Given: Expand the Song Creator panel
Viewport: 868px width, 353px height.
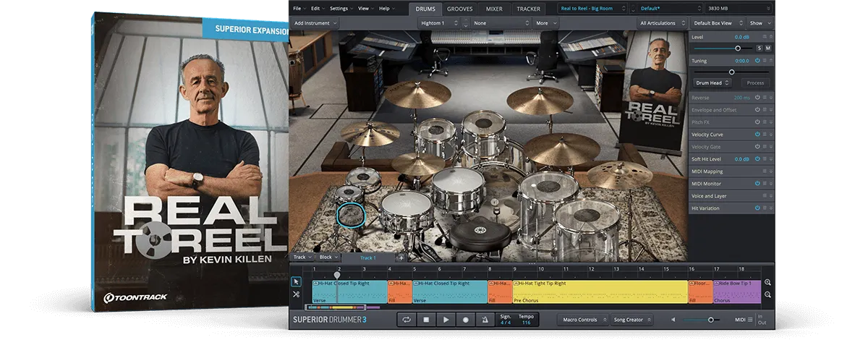Looking at the screenshot, I should point(632,319).
